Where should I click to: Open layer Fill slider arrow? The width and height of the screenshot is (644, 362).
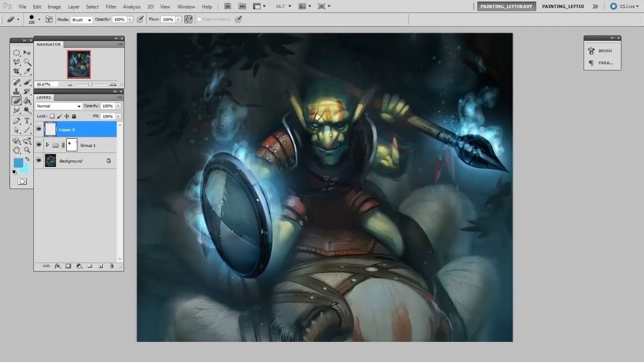(118, 116)
